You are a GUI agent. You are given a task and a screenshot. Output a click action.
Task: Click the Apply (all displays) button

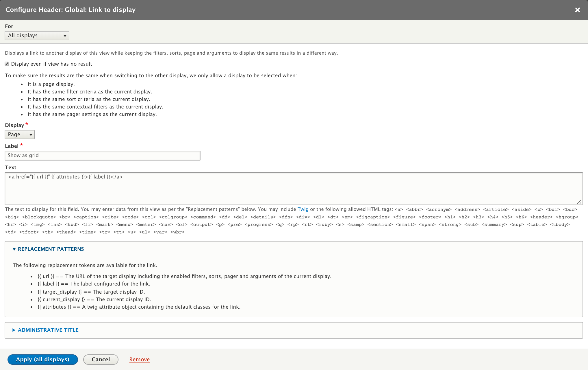pos(42,359)
